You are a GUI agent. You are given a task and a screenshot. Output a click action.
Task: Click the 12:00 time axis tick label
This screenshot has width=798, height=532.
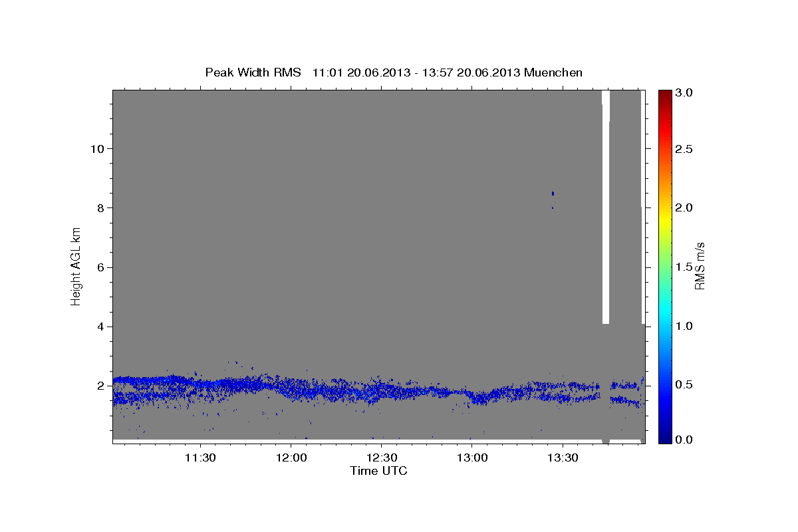(x=291, y=458)
